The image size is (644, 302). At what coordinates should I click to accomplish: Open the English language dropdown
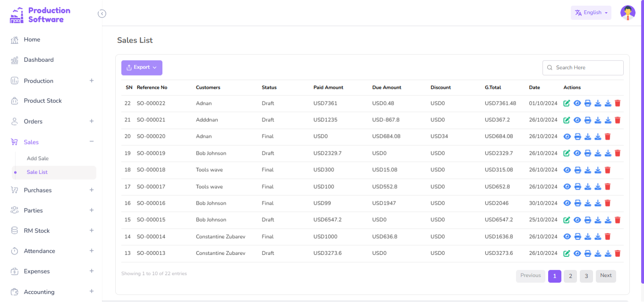591,12
